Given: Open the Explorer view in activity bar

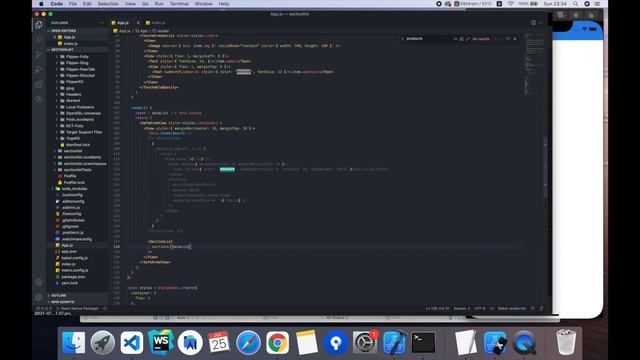Looking at the screenshot, I should 39,25.
